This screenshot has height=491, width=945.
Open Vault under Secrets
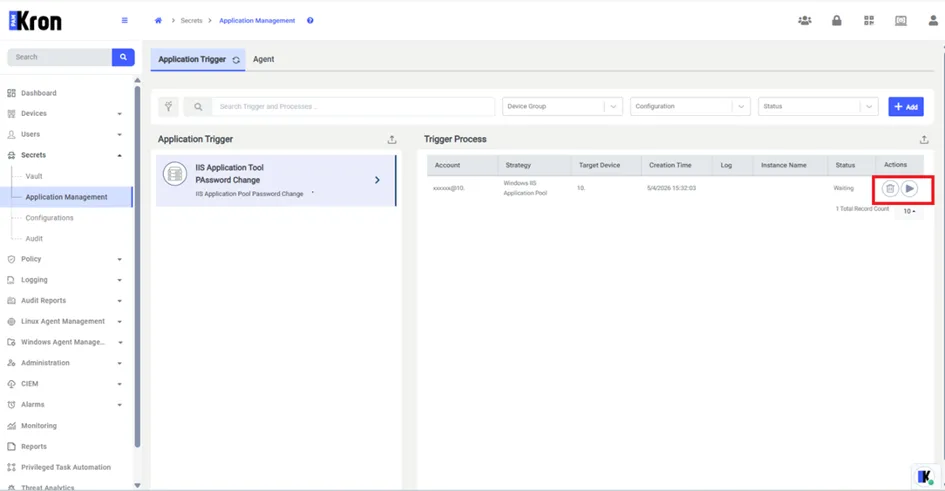[34, 177]
